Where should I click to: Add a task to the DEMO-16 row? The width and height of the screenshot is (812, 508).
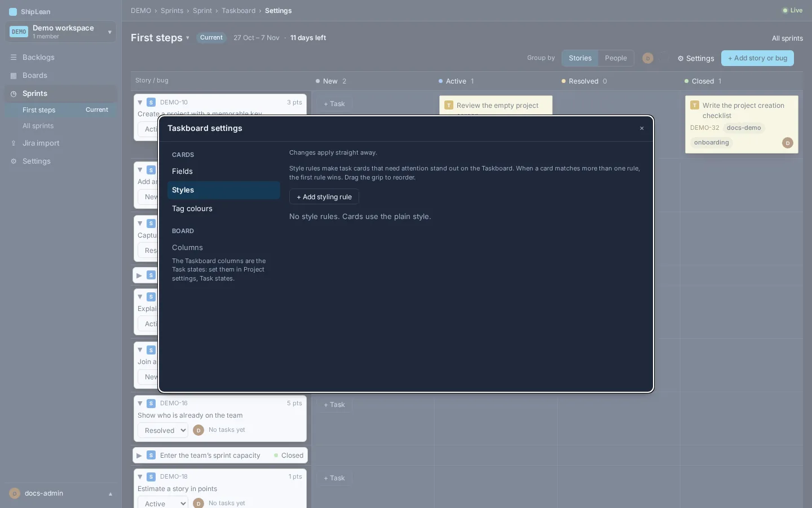click(x=334, y=405)
